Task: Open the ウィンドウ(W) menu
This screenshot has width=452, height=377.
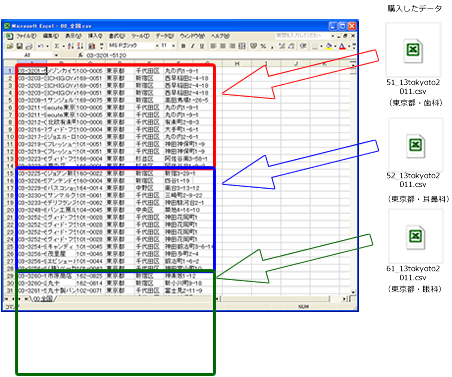Action: [x=192, y=36]
